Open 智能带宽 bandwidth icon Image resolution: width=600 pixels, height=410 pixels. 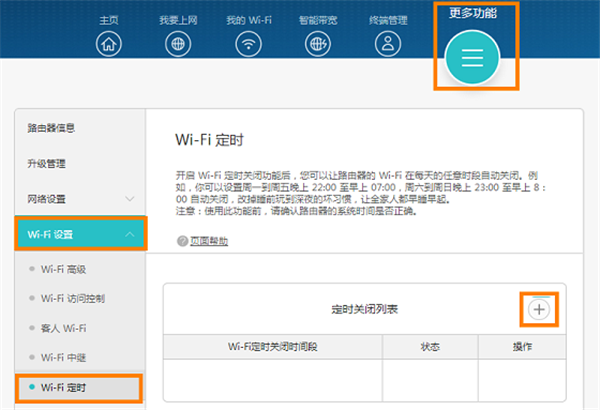click(317, 45)
